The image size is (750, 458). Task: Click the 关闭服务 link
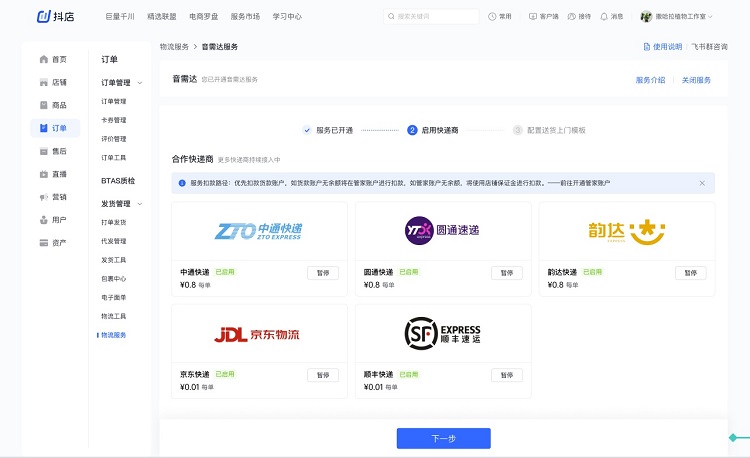[x=696, y=80]
